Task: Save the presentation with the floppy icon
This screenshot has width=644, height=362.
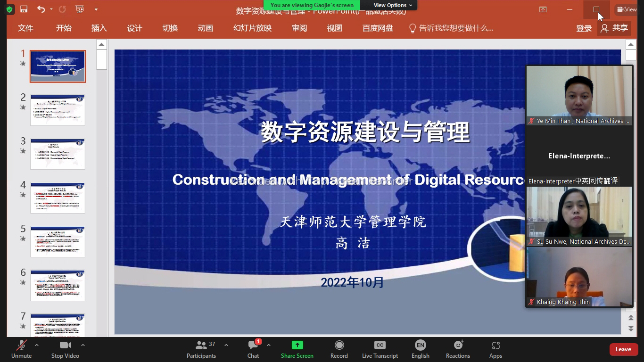Action: click(x=24, y=9)
